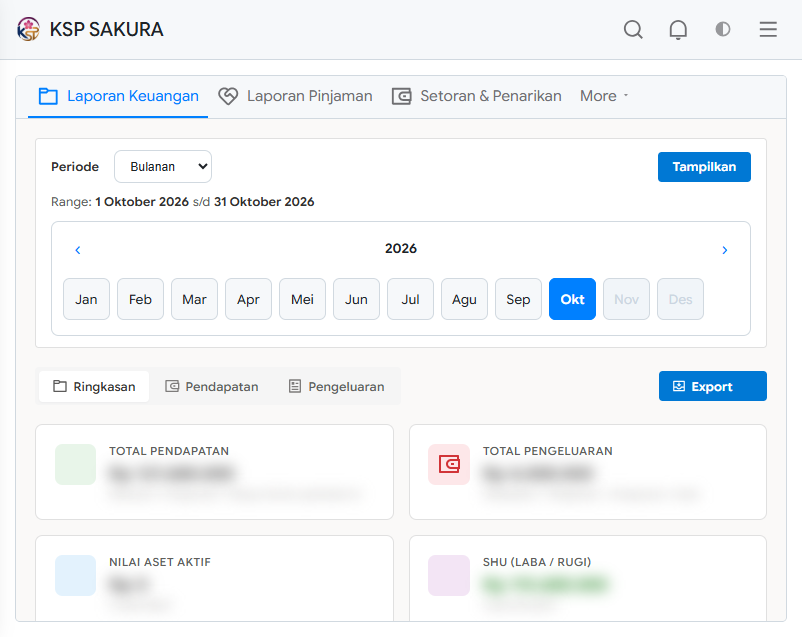
Task: Click the disabled Nov month
Action: [x=627, y=299]
